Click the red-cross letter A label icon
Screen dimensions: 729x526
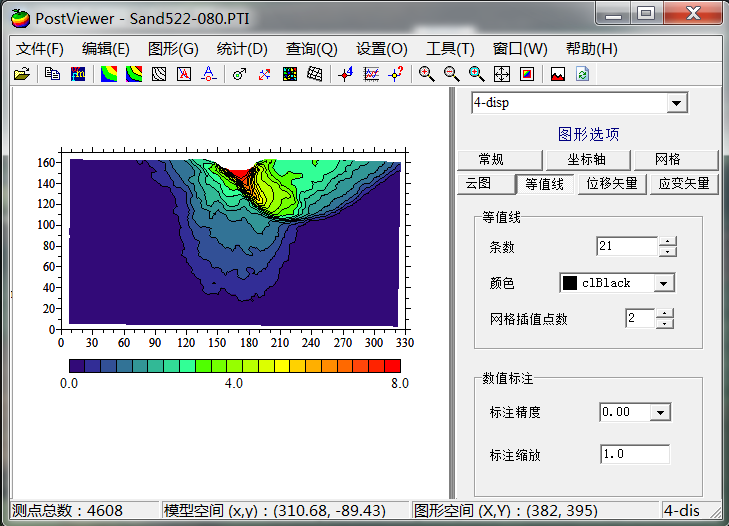click(x=184, y=74)
